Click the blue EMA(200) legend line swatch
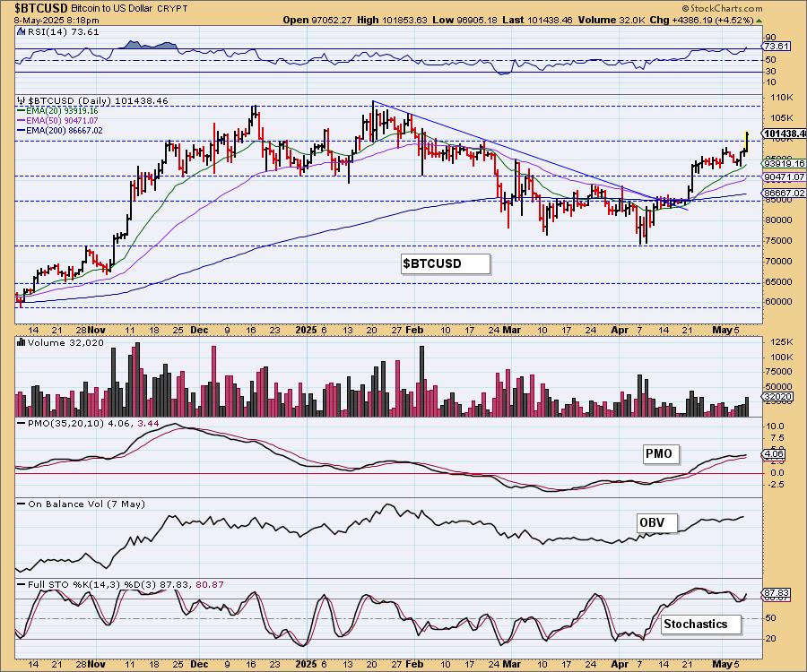Screen dimensions: 807x672 22,131
